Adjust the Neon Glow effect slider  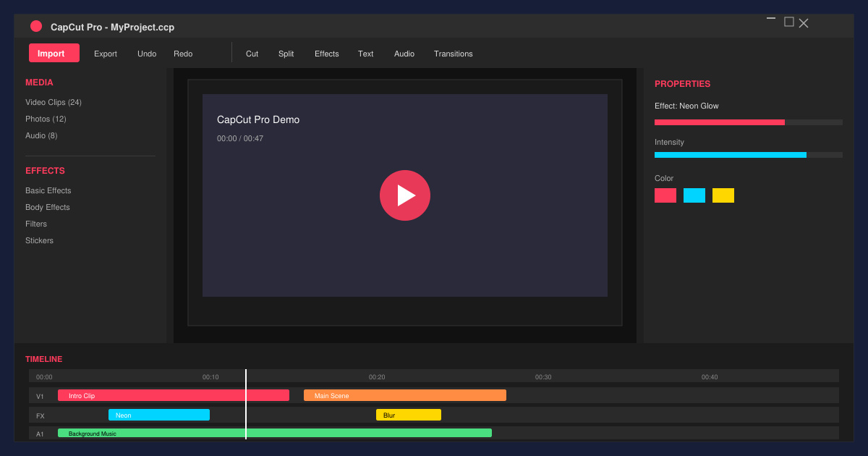pos(749,122)
